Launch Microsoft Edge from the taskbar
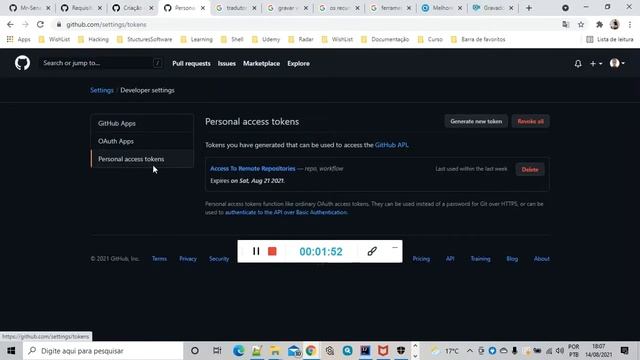 pyautogui.click(x=238, y=351)
